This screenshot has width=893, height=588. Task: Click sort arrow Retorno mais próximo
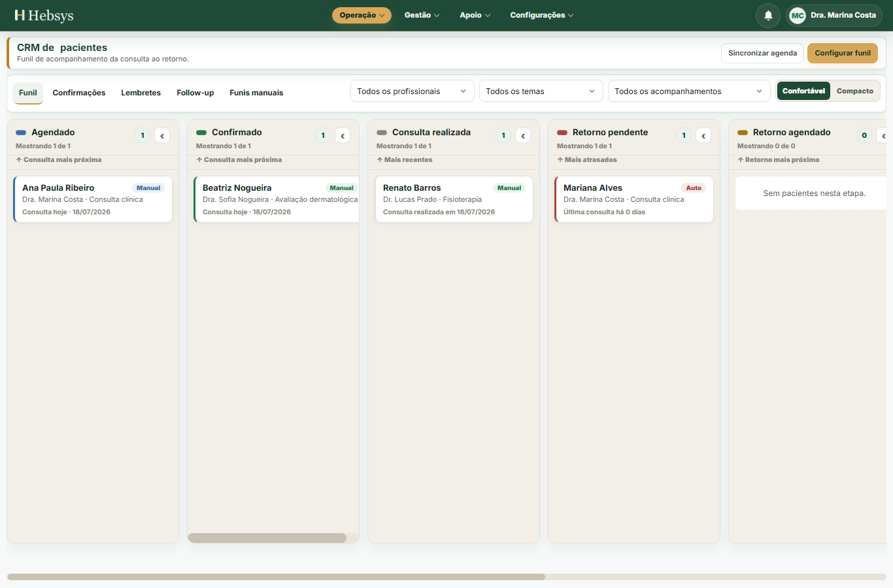(x=779, y=159)
